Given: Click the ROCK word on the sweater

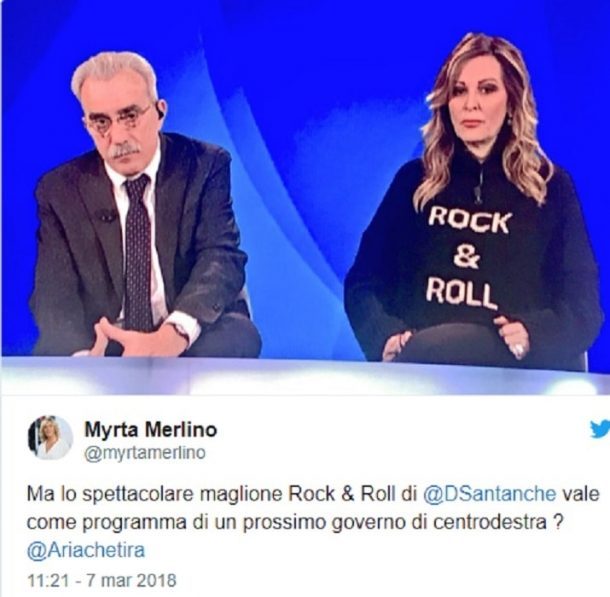Looking at the screenshot, I should 469,221.
